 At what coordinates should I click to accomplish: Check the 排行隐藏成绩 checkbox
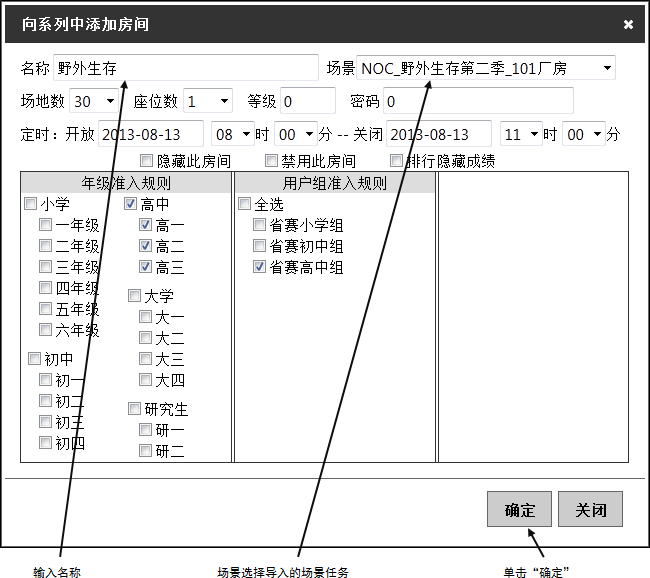pos(396,160)
